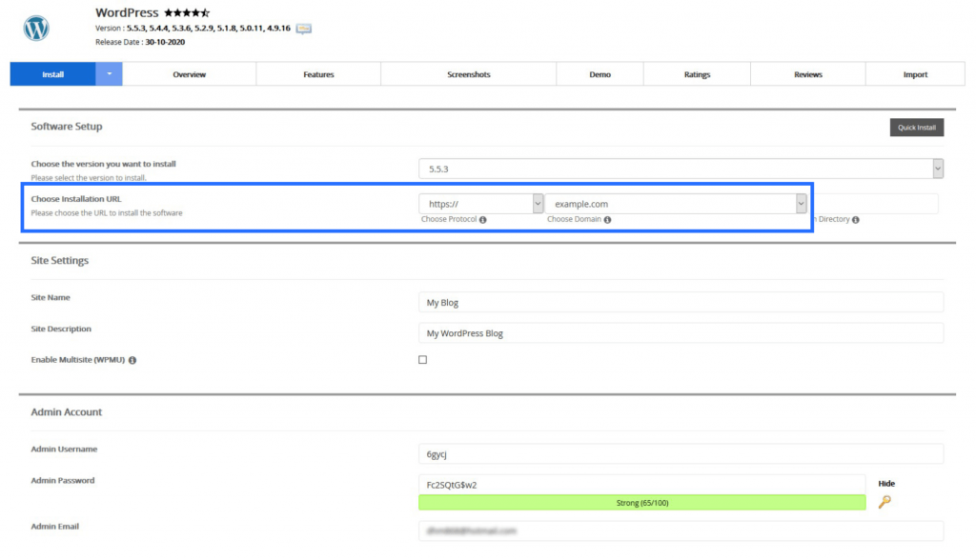This screenshot has height=560, width=976.
Task: Click Hide next to the admin password
Action: coord(886,484)
